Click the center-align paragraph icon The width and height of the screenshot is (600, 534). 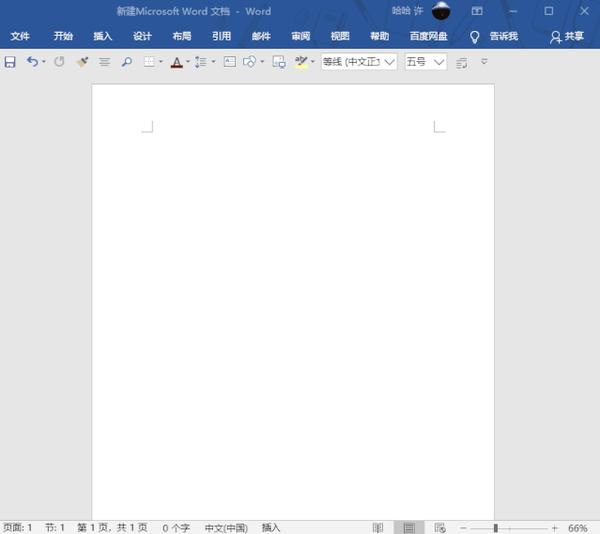(104, 62)
